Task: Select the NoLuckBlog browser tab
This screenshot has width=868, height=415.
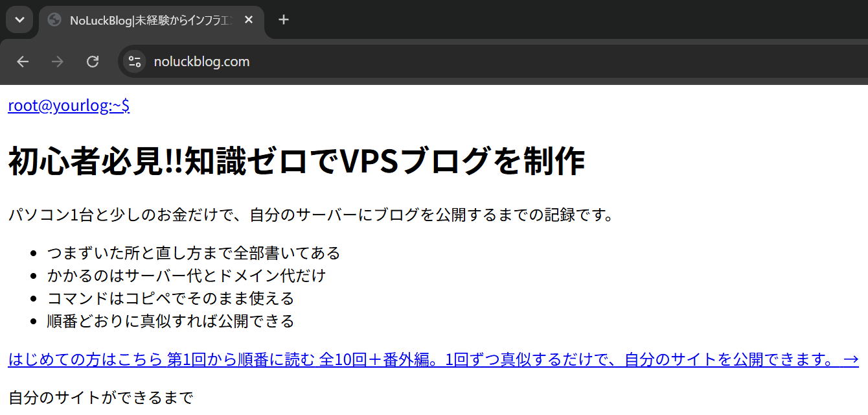Action: [151, 20]
